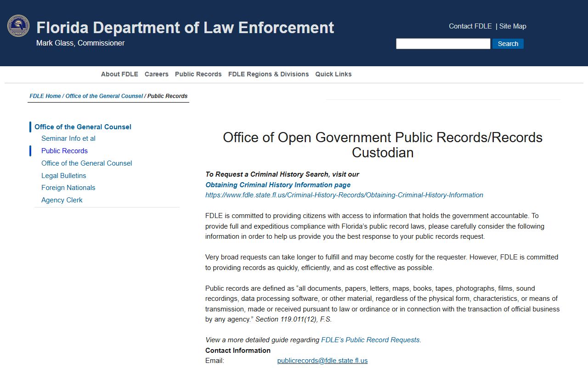This screenshot has height=368, width=588.
Task: Open Seminar Info et al sidebar link
Action: [x=68, y=138]
